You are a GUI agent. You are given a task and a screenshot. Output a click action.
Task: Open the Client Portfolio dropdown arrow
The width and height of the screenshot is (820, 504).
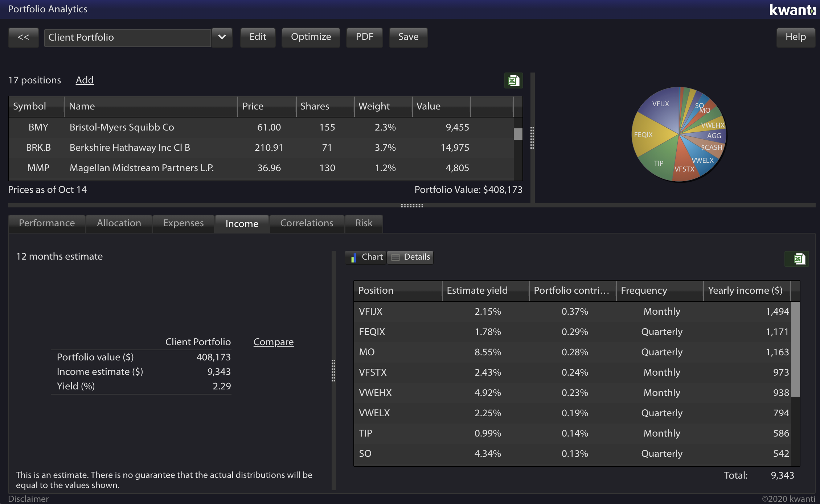[222, 37]
